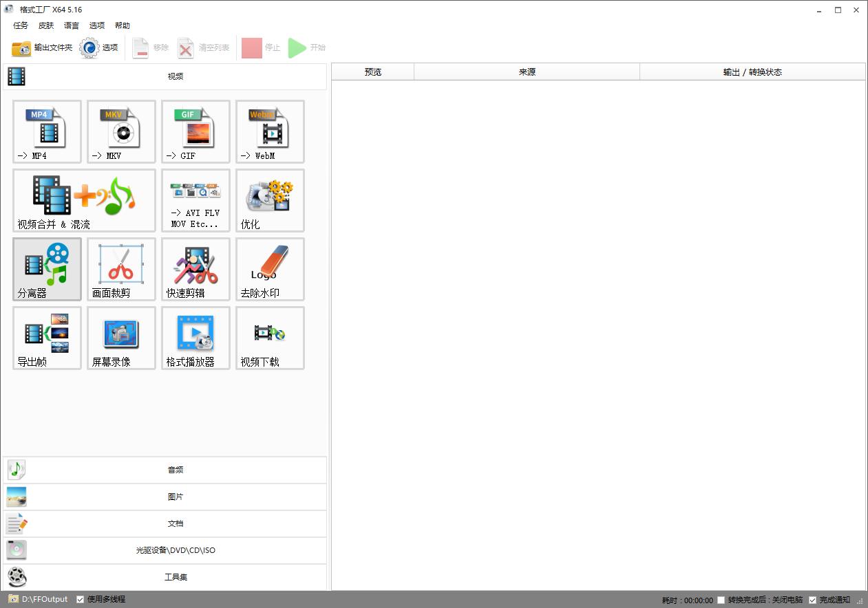Toggle the 使用多线程 checkbox
Image resolution: width=868 pixels, height=608 pixels.
[x=81, y=599]
